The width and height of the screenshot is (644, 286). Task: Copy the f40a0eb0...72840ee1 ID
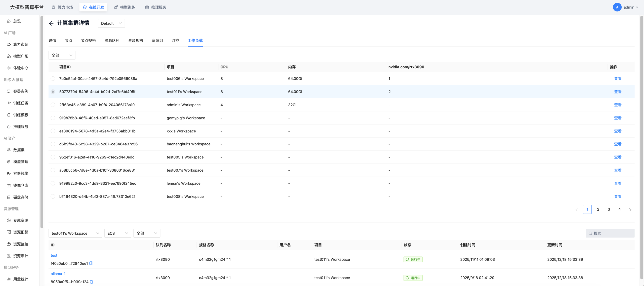(x=91, y=263)
